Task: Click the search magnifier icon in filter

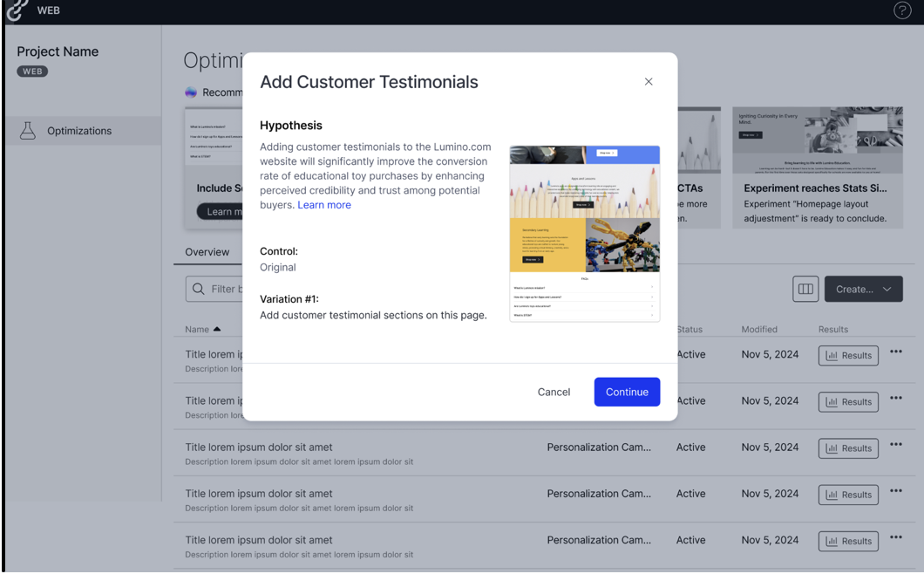Action: point(199,289)
